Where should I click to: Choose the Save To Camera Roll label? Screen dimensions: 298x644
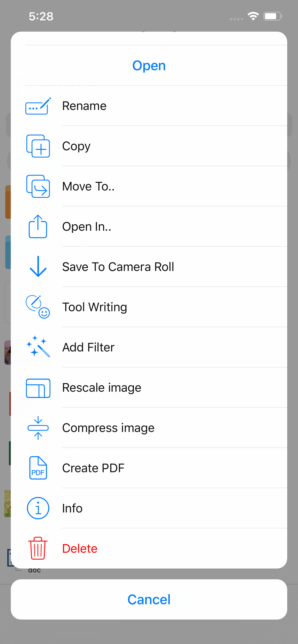tap(118, 267)
